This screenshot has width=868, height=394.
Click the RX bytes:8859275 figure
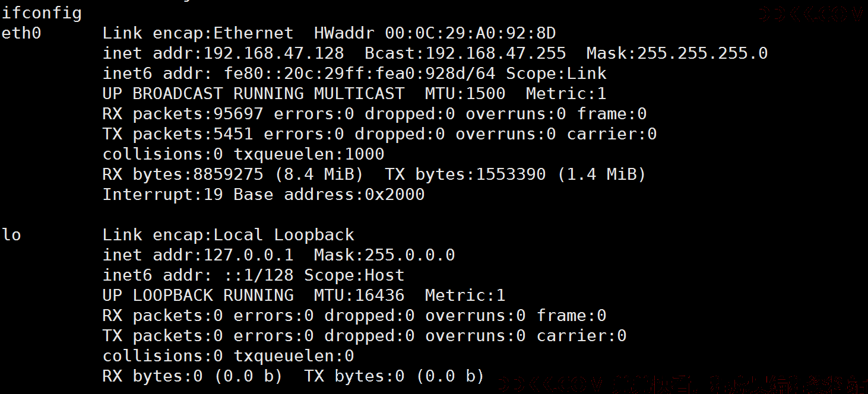click(183, 174)
